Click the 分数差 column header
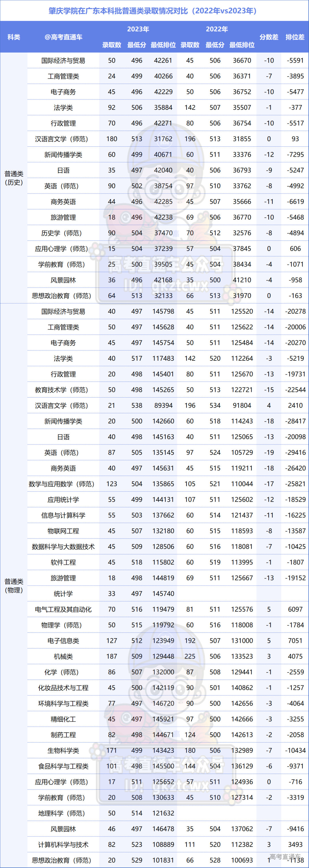Viewport: 309px width, 868px height. coord(269,37)
